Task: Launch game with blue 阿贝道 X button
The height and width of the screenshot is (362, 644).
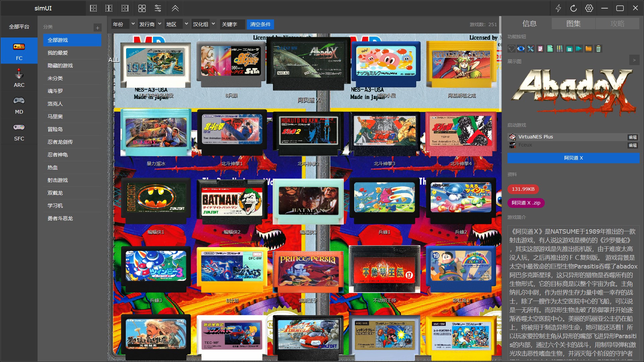Action: 573,158
